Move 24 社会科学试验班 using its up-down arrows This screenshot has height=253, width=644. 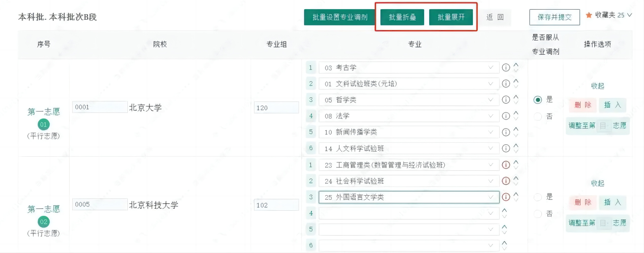coord(516,181)
